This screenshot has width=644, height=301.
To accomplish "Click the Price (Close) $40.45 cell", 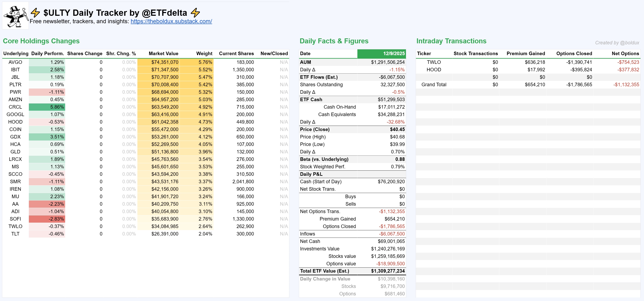I will click(397, 129).
